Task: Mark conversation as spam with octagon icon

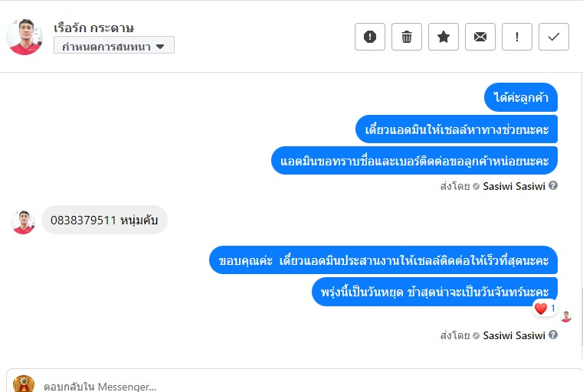Action: click(x=370, y=37)
